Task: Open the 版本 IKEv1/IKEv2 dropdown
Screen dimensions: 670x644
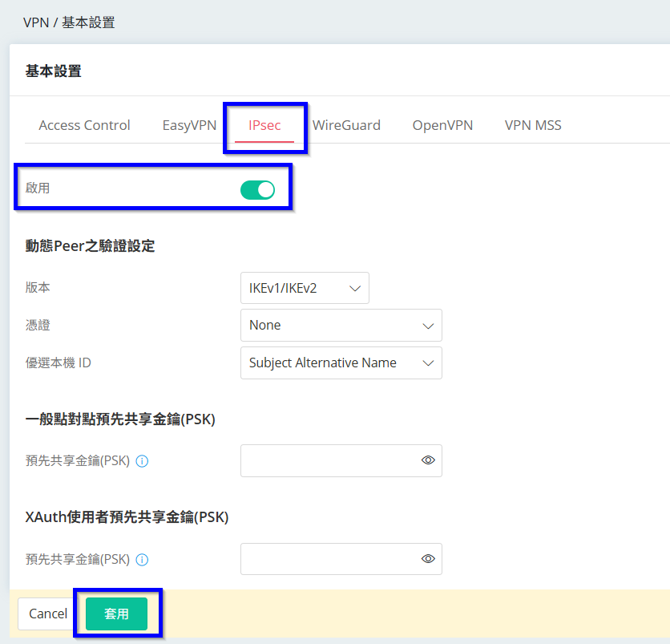Action: (x=305, y=288)
